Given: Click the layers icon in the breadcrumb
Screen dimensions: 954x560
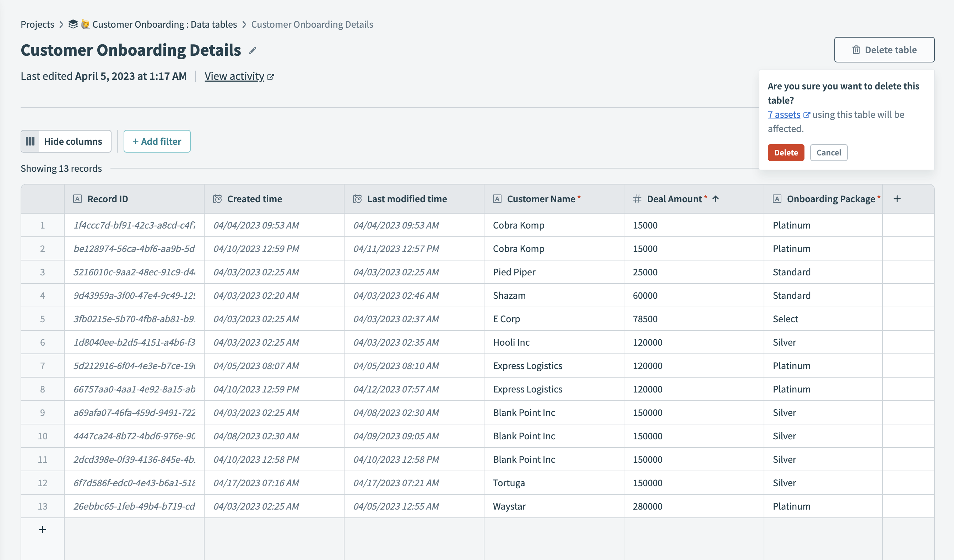Looking at the screenshot, I should click(72, 24).
